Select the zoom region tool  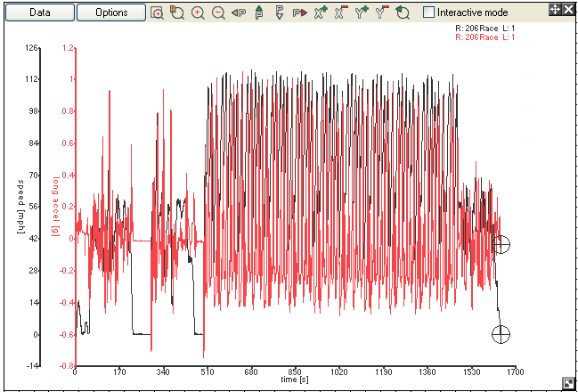[177, 12]
